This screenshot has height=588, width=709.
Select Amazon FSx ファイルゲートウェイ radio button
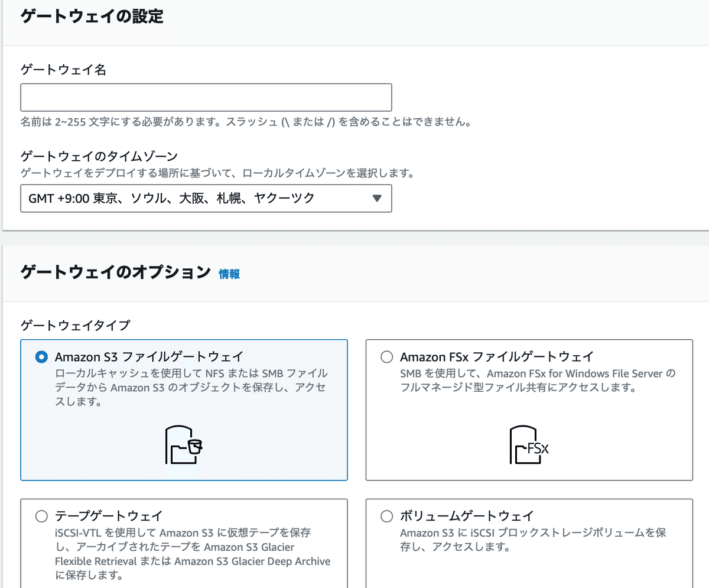pyautogui.click(x=386, y=357)
